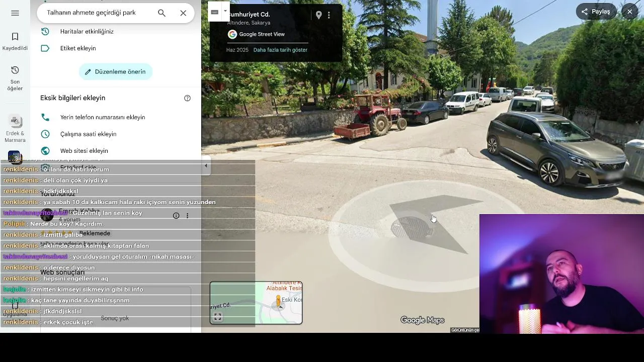Select Çalışma saati ekleyin
The image size is (644, 362).
coord(88,134)
